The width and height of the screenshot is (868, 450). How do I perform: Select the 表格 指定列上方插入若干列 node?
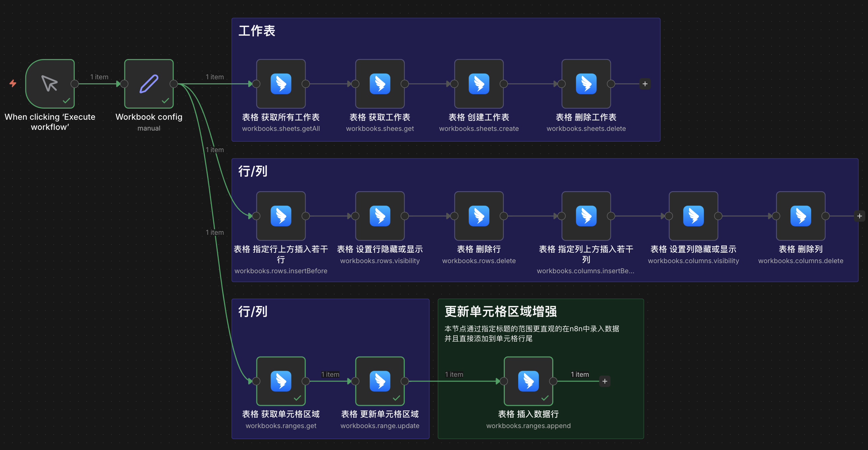point(586,216)
